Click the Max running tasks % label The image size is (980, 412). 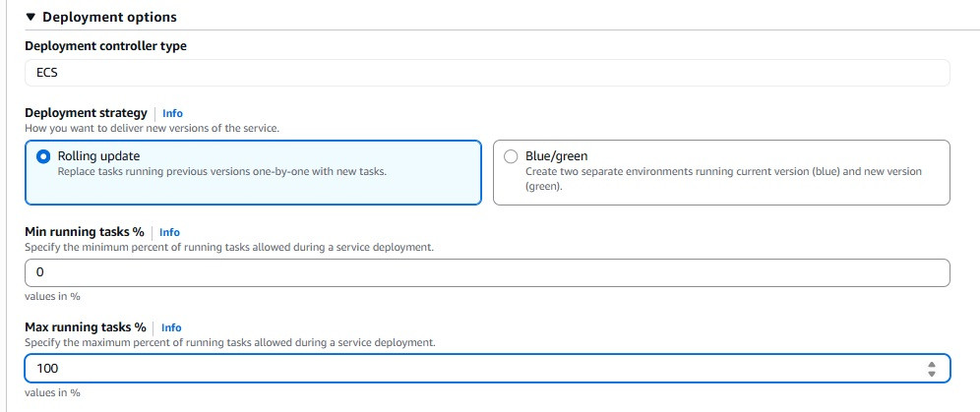click(85, 326)
